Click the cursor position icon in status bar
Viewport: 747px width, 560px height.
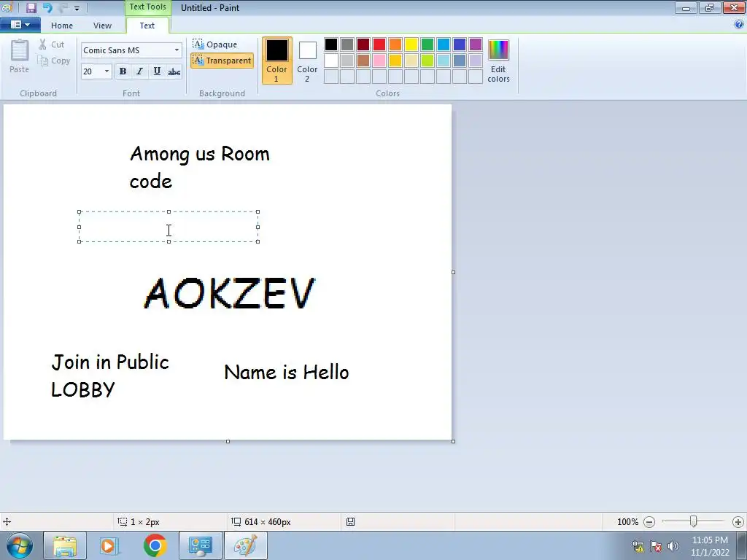[x=7, y=522]
